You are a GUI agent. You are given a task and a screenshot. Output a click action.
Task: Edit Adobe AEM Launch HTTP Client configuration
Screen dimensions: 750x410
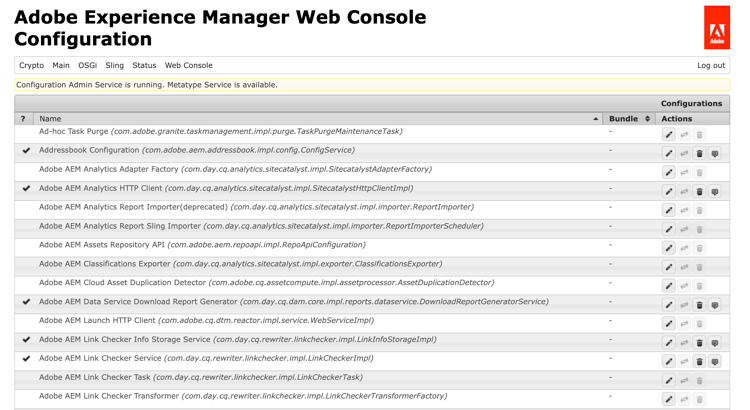point(669,323)
